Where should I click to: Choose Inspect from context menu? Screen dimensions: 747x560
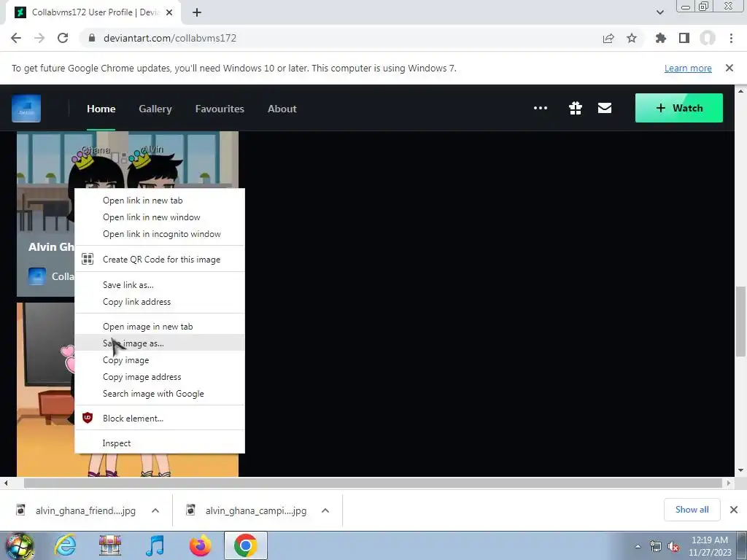160,443
